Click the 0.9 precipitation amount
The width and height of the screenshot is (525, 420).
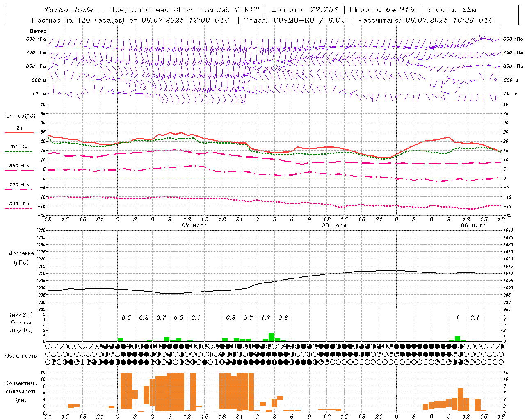coord(231,317)
